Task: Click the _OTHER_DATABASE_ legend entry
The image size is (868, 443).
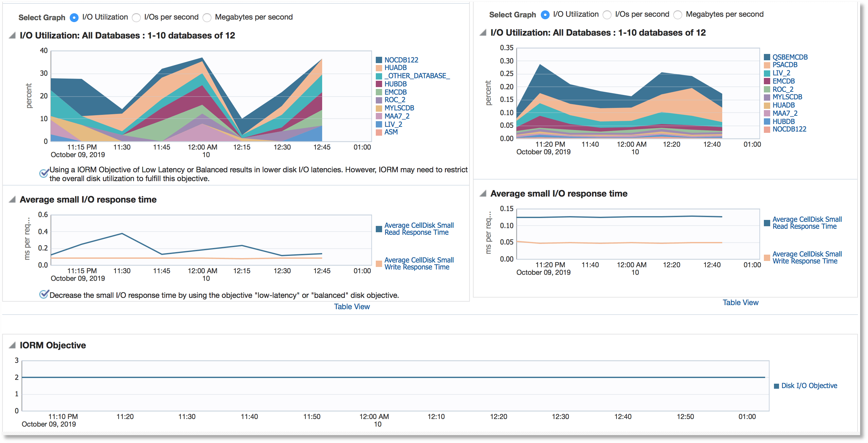Action: (417, 76)
